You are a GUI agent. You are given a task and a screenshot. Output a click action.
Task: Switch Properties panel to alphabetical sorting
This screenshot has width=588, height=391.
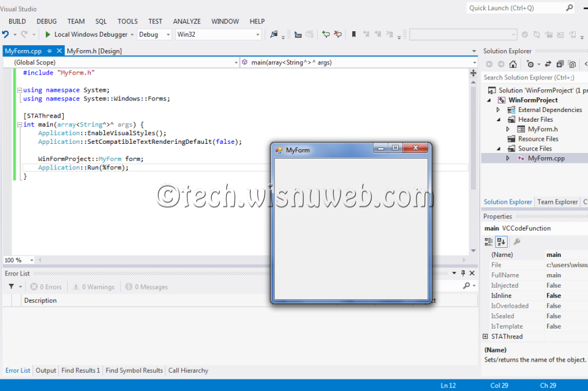tap(501, 241)
